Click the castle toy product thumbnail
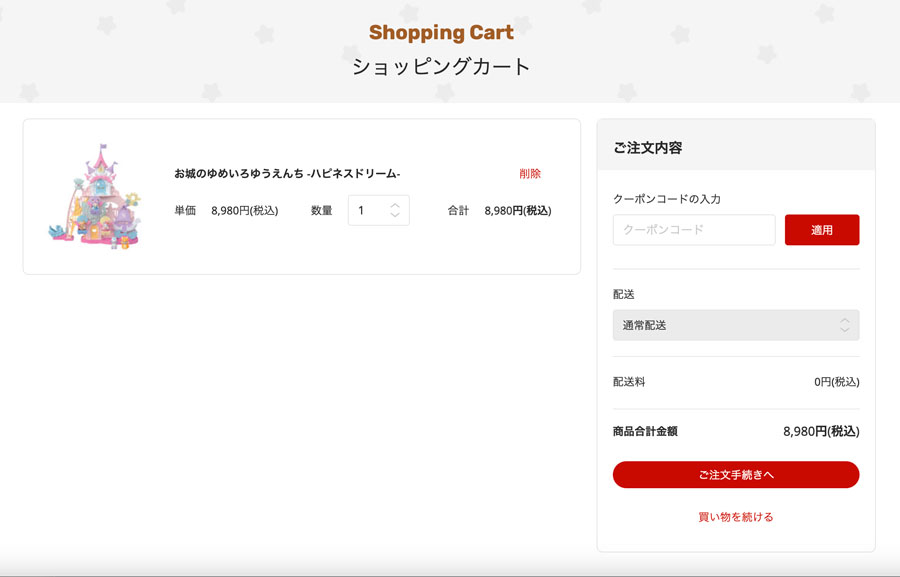 point(95,196)
